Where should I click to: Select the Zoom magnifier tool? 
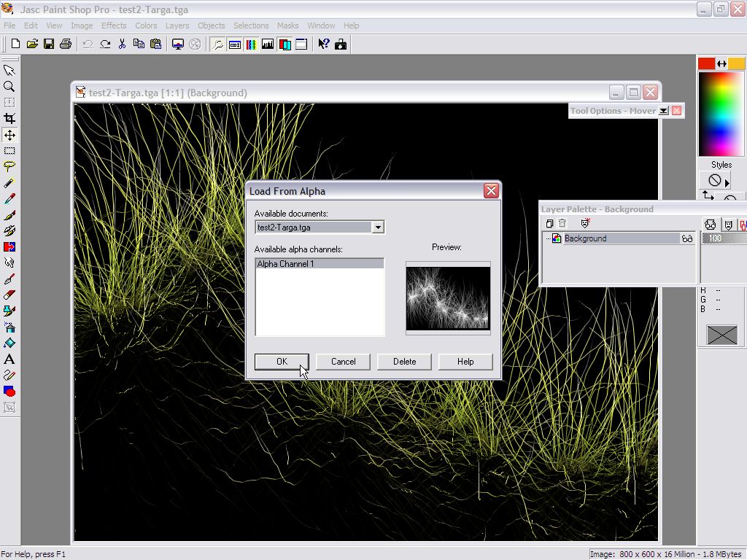coord(9,86)
